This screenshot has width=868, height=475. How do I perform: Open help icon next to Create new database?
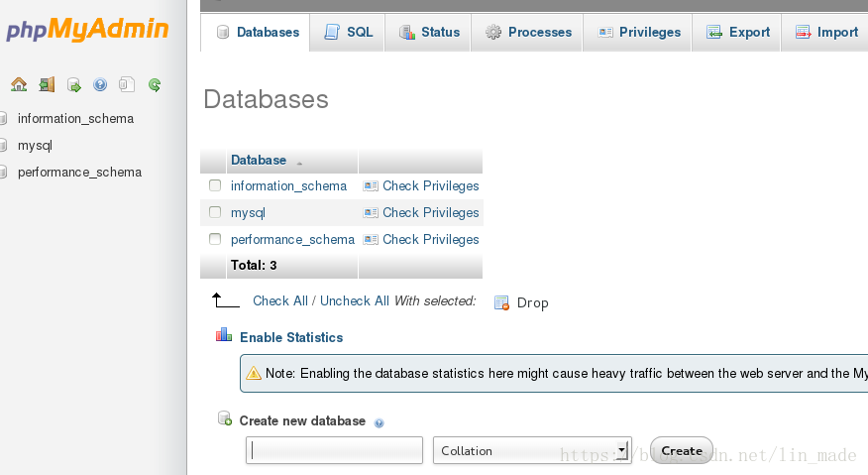[x=379, y=422]
